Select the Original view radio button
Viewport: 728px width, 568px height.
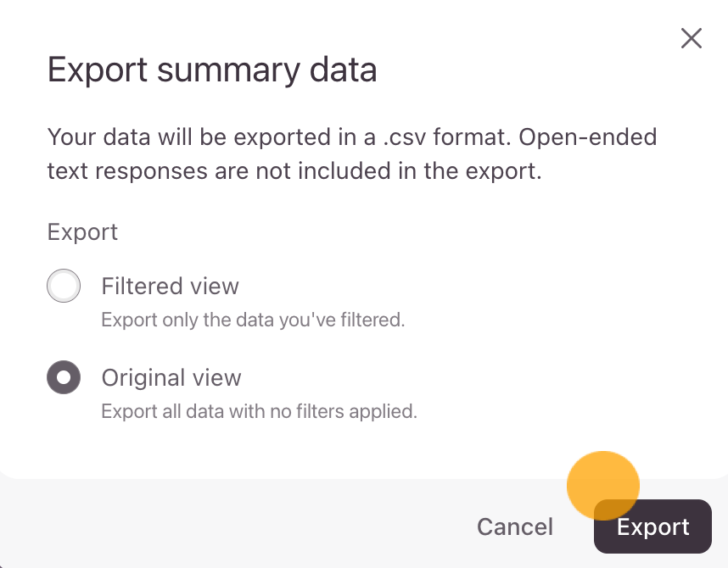(x=64, y=378)
